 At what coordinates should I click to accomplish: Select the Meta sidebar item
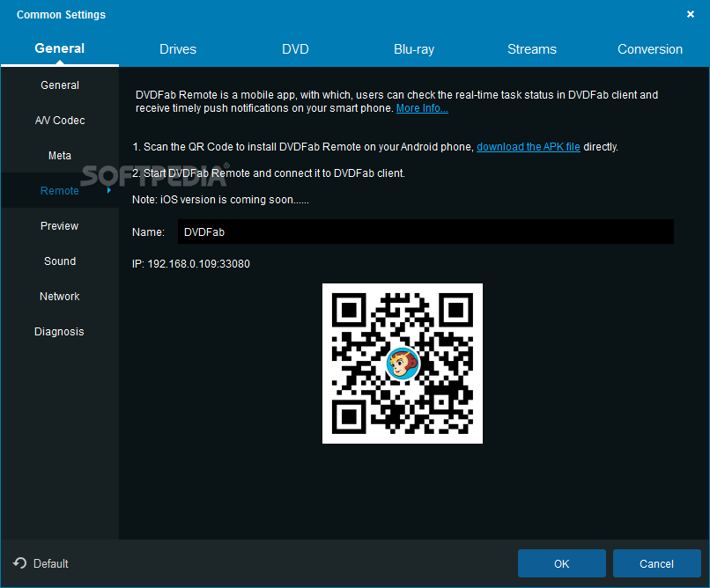[60, 156]
